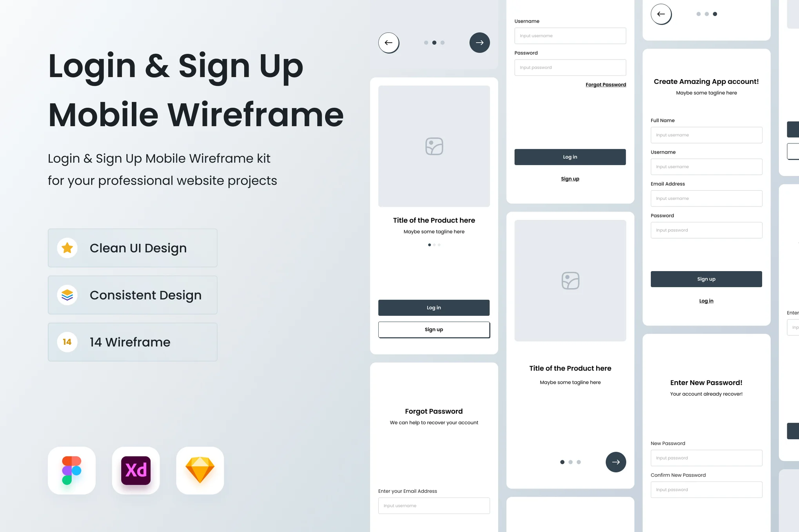The width and height of the screenshot is (799, 532).
Task: Select the middle pagination dot indicator
Action: 434,42
